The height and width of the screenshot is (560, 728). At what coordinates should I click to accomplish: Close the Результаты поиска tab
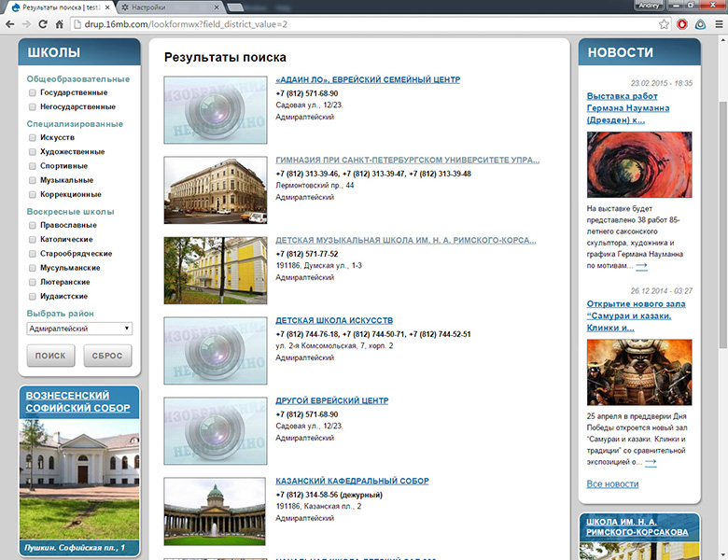click(107, 7)
